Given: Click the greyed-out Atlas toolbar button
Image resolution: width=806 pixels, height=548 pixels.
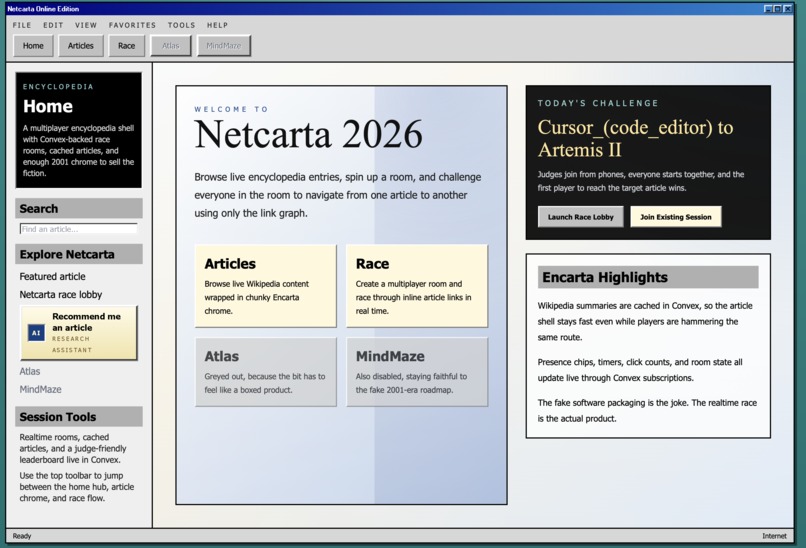Looking at the screenshot, I should pos(171,46).
